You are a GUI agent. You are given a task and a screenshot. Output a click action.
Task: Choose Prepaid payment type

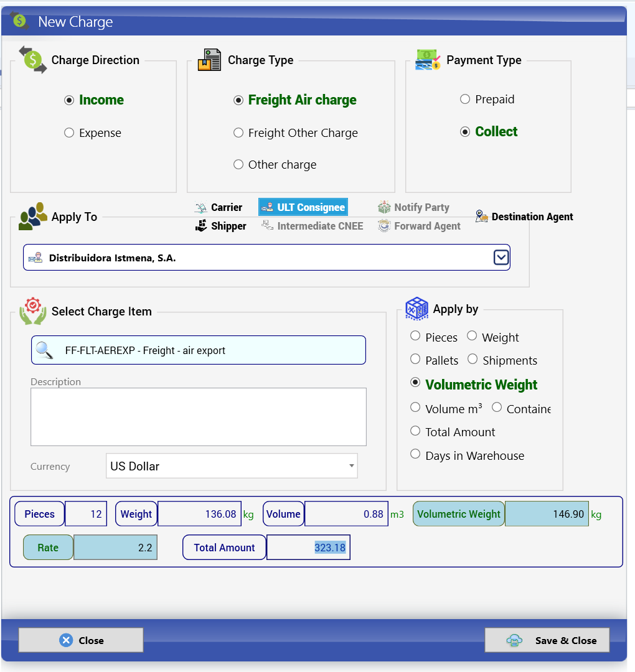(465, 99)
